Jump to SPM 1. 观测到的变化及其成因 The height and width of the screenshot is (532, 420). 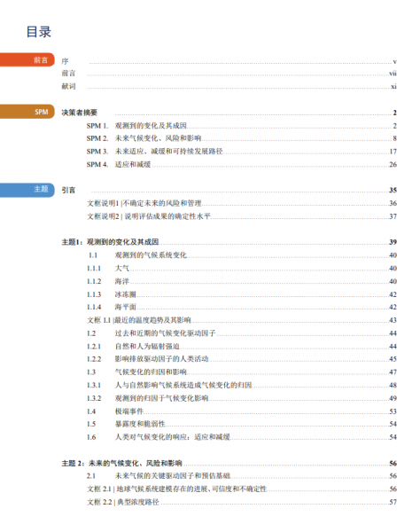(x=241, y=126)
